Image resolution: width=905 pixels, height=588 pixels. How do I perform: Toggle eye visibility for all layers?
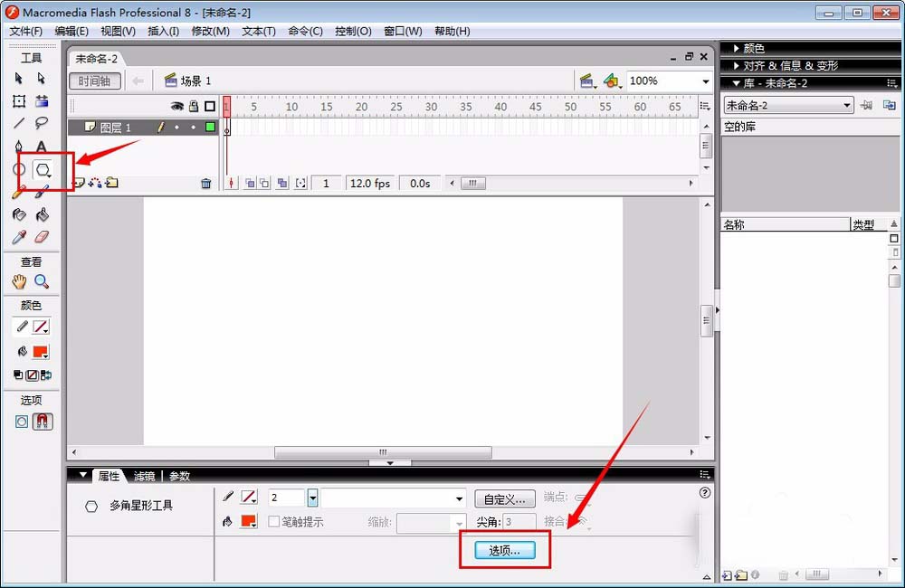tap(177, 106)
